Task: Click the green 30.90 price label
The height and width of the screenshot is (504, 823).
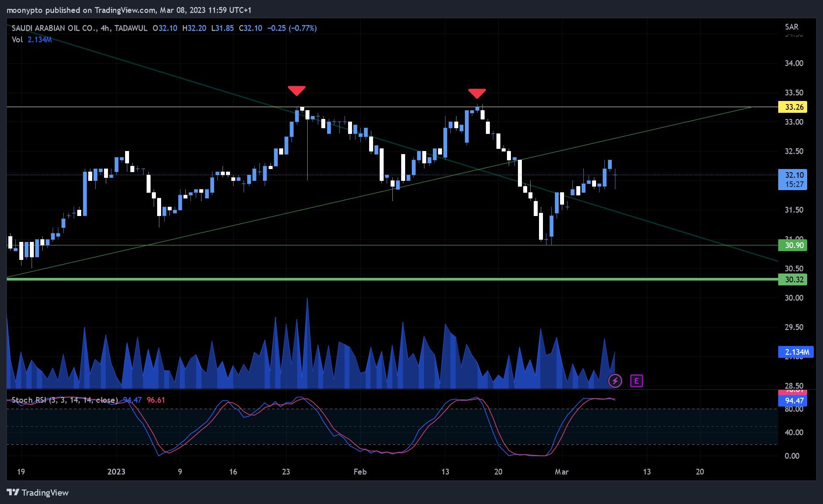Action: [793, 245]
